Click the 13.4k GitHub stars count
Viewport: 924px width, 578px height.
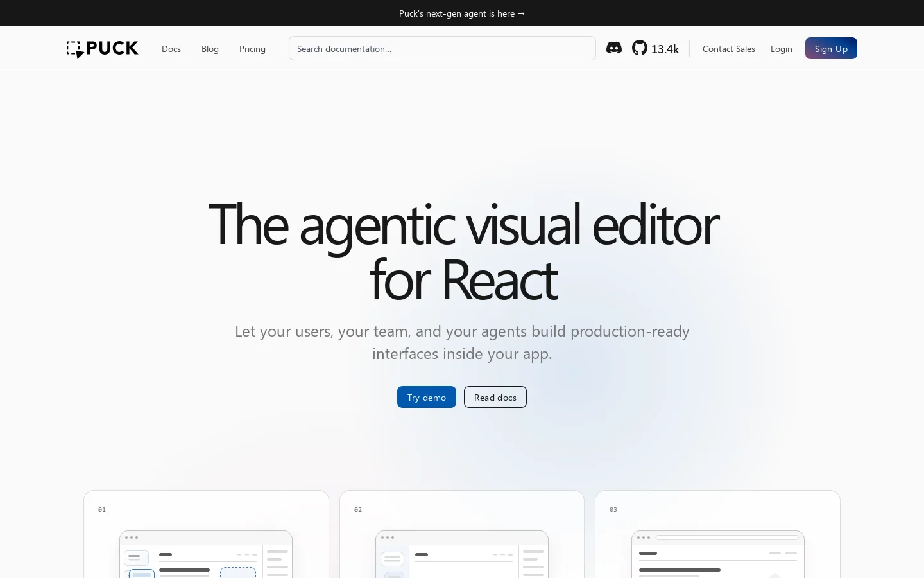(x=665, y=49)
